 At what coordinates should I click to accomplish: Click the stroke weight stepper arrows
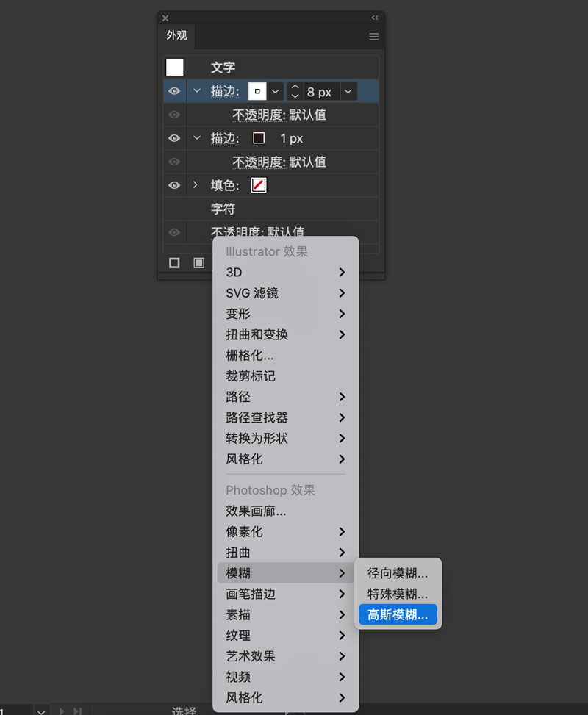pyautogui.click(x=295, y=92)
